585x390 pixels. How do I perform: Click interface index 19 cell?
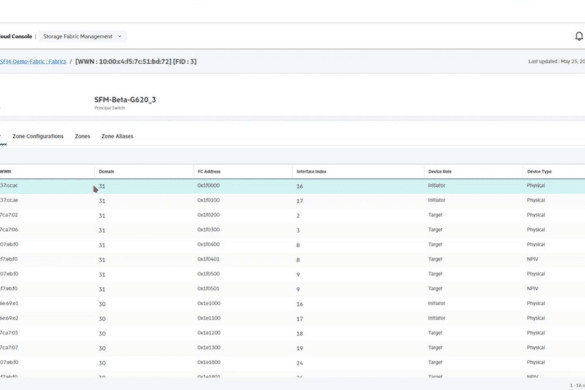[300, 349]
